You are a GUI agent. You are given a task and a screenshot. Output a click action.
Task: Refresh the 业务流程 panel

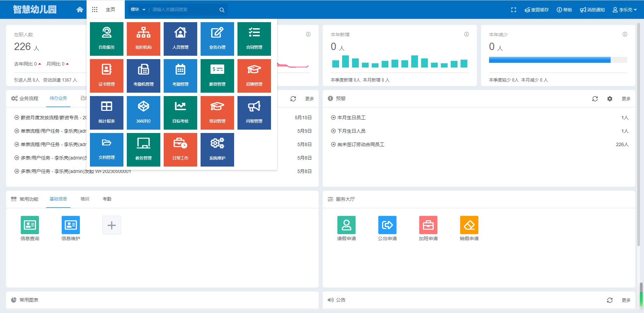(293, 99)
